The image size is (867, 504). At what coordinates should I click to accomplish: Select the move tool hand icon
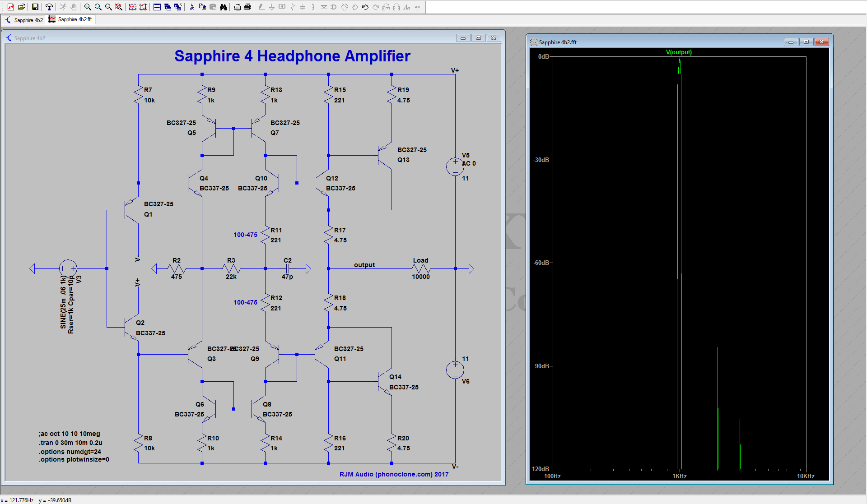[x=345, y=7]
